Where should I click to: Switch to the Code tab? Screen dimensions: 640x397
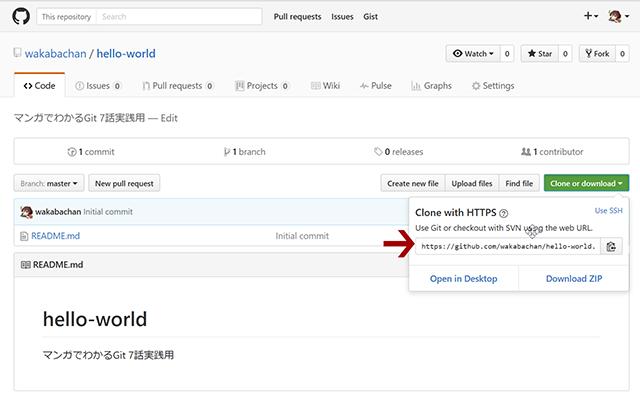coord(40,86)
